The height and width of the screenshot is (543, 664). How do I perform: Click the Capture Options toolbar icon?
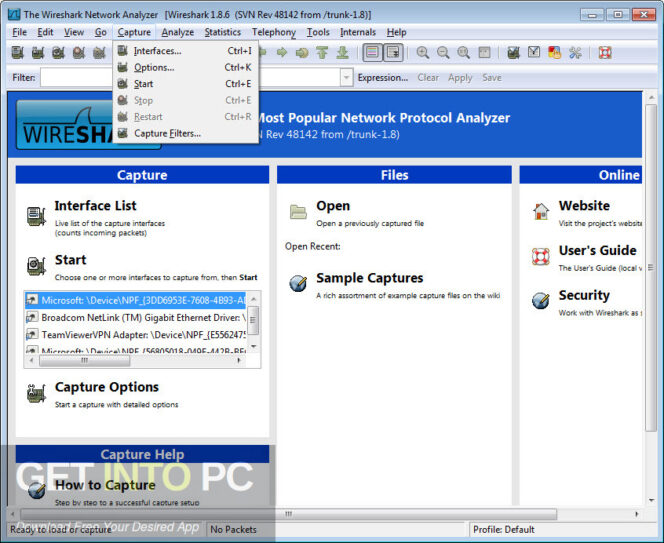click(38, 53)
